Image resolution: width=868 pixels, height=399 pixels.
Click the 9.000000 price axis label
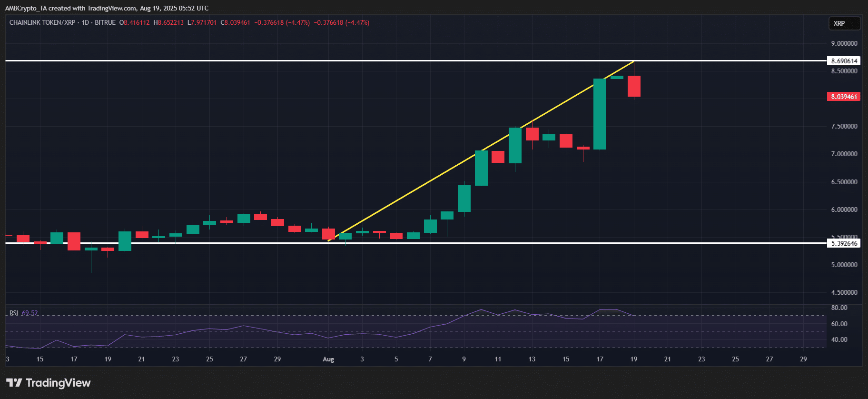click(x=844, y=43)
